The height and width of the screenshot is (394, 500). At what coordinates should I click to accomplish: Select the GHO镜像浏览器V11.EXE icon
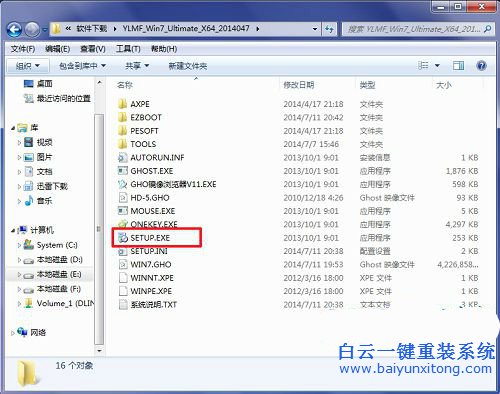[123, 184]
